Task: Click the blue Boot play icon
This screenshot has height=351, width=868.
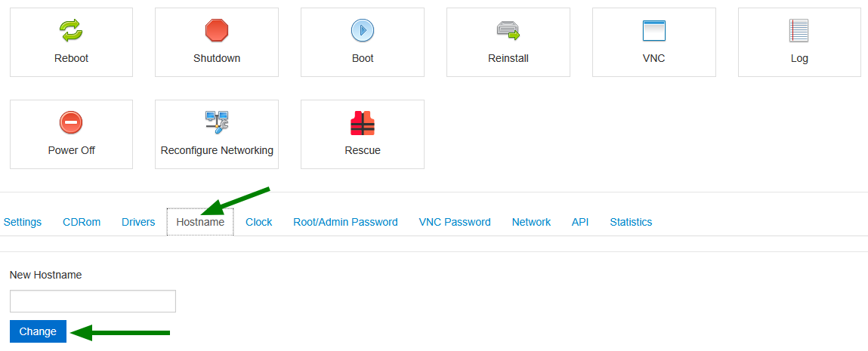Action: pyautogui.click(x=363, y=30)
